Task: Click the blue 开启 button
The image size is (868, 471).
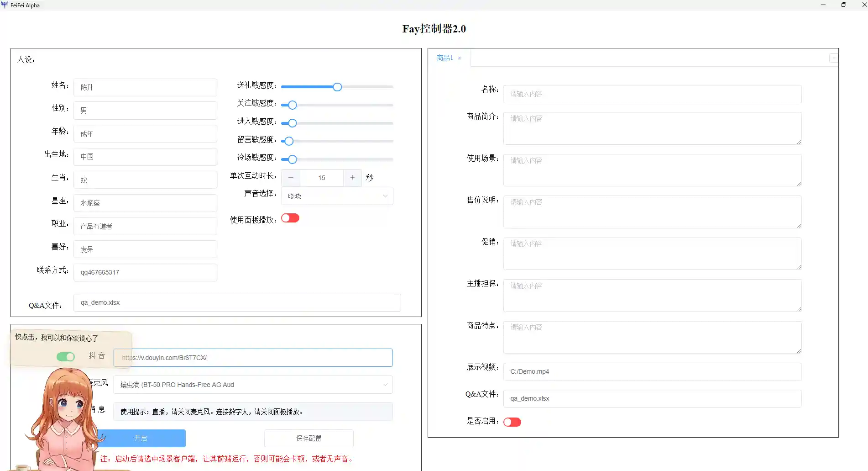Action: [141, 438]
